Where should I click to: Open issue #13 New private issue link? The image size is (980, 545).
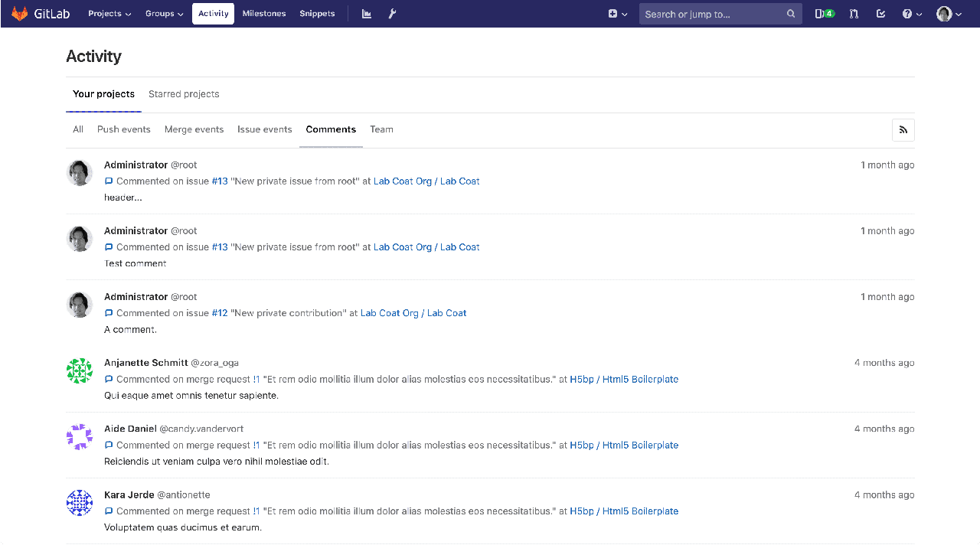coord(220,181)
